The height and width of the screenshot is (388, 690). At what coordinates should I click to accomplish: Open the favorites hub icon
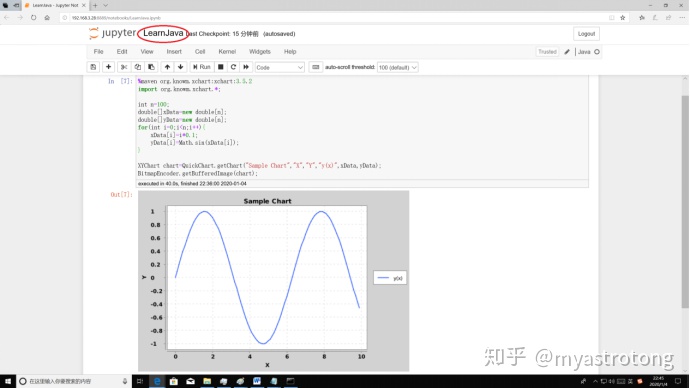642,18
